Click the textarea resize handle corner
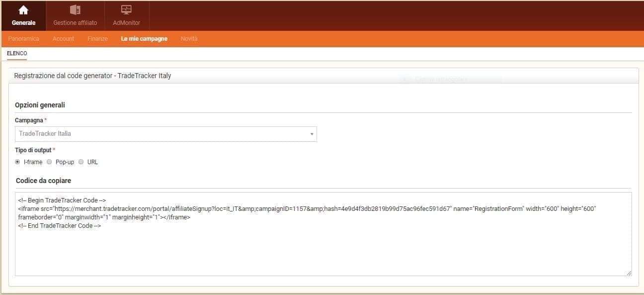Viewport: 644px width, 295px height. (629, 273)
